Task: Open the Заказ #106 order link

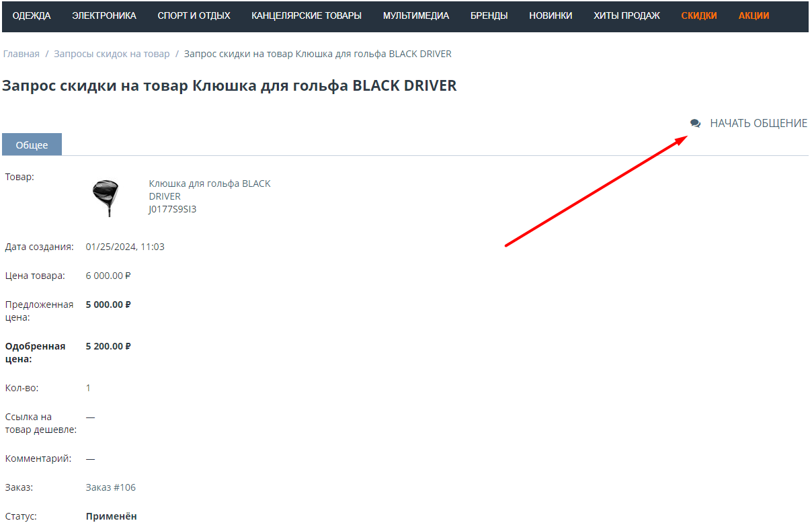Action: click(111, 487)
